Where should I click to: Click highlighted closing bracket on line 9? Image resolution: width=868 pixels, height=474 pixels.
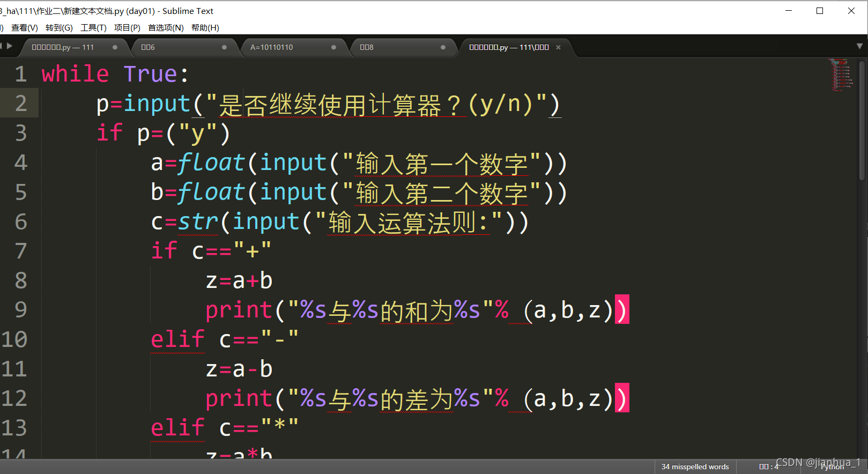(622, 309)
